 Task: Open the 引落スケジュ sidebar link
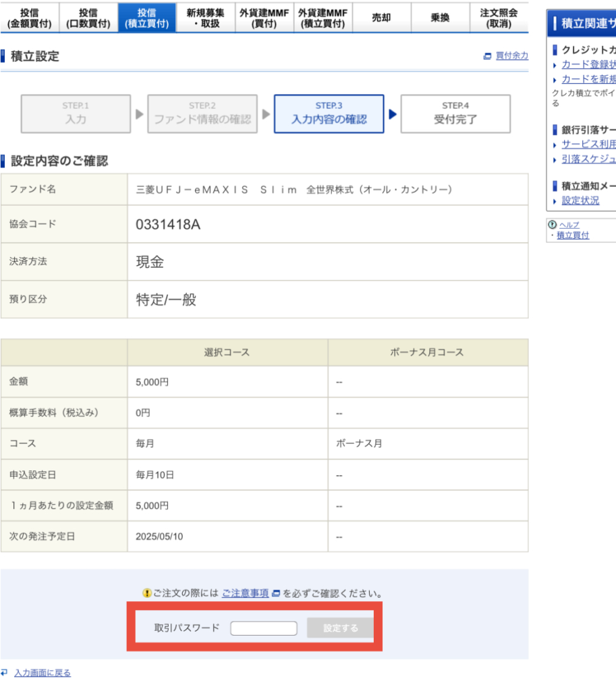(x=589, y=159)
